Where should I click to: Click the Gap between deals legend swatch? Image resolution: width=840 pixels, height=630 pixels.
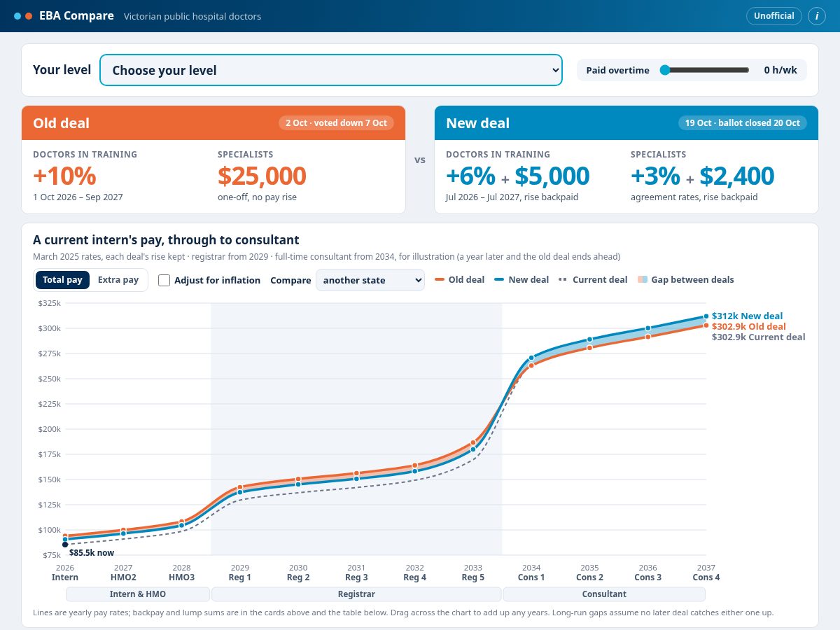tap(642, 280)
